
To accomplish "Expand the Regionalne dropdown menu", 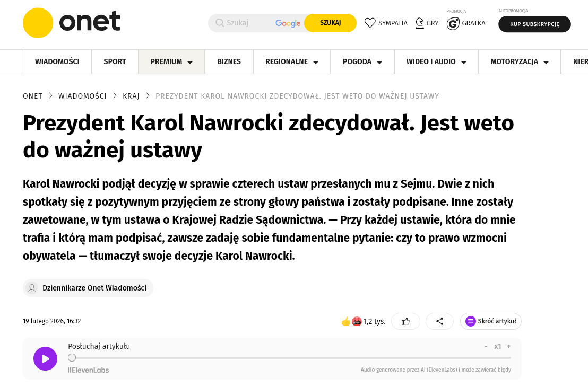I will [x=316, y=62].
